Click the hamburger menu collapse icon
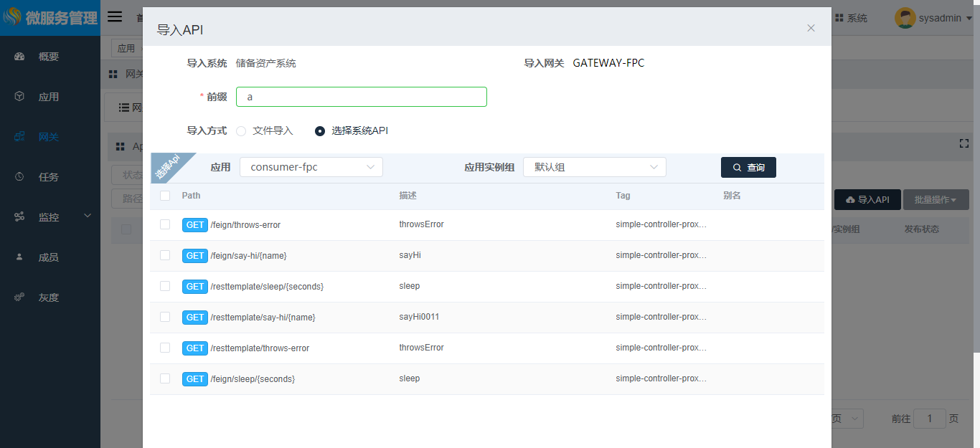This screenshot has width=980, height=448. (x=115, y=17)
